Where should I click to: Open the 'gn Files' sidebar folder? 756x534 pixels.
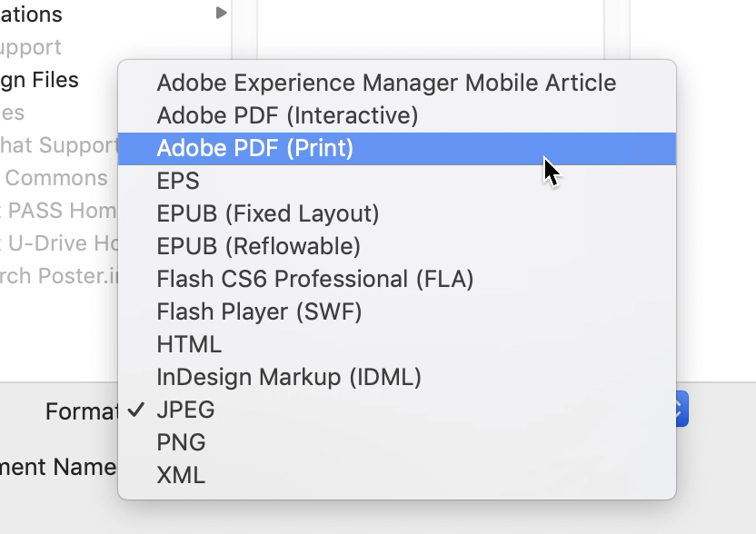pyautogui.click(x=39, y=80)
